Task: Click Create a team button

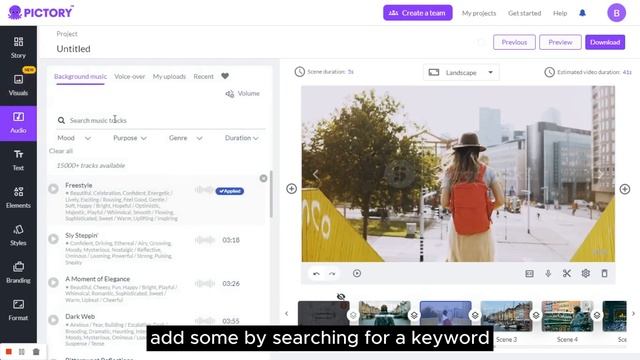Action: [418, 13]
